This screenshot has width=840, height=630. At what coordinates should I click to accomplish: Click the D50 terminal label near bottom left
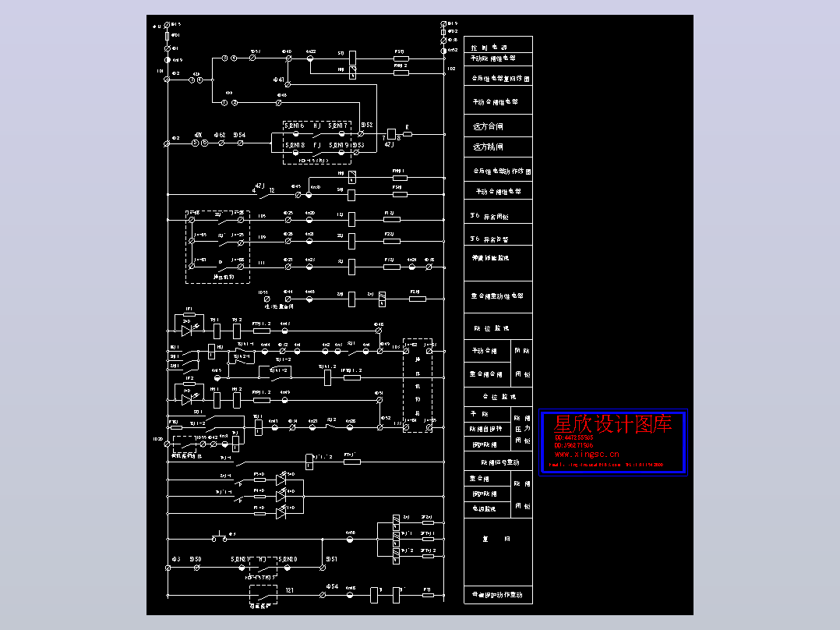(196, 559)
